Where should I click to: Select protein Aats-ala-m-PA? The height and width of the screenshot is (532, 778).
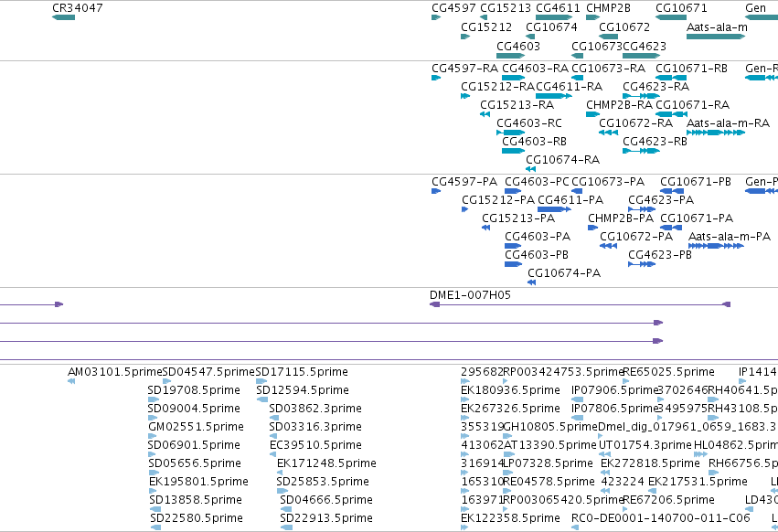pos(716,246)
